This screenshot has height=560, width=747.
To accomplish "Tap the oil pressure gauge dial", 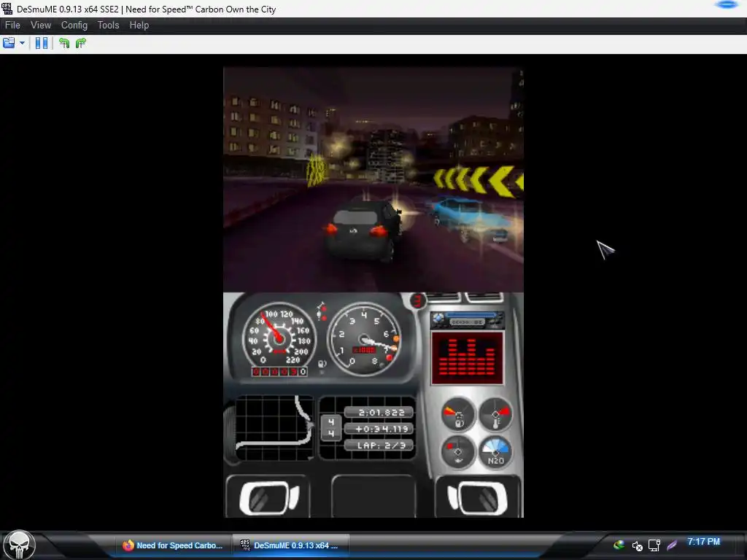I will 458,452.
